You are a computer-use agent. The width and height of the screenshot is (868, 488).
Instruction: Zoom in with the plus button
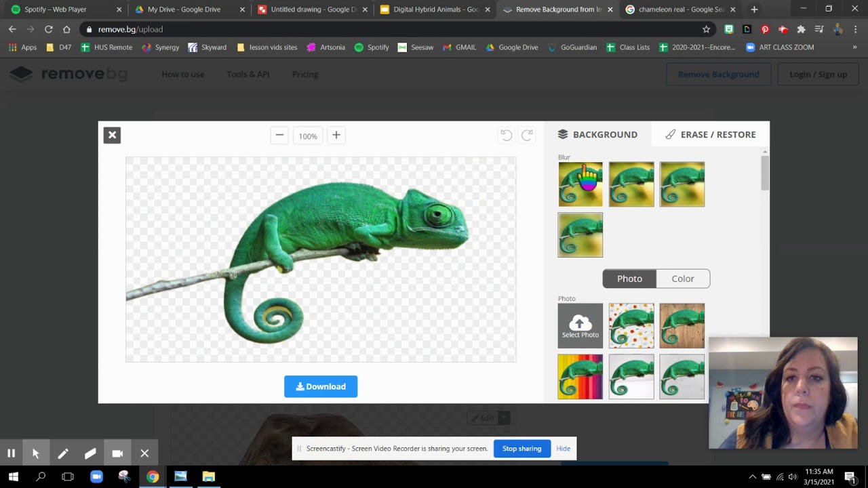(x=336, y=136)
